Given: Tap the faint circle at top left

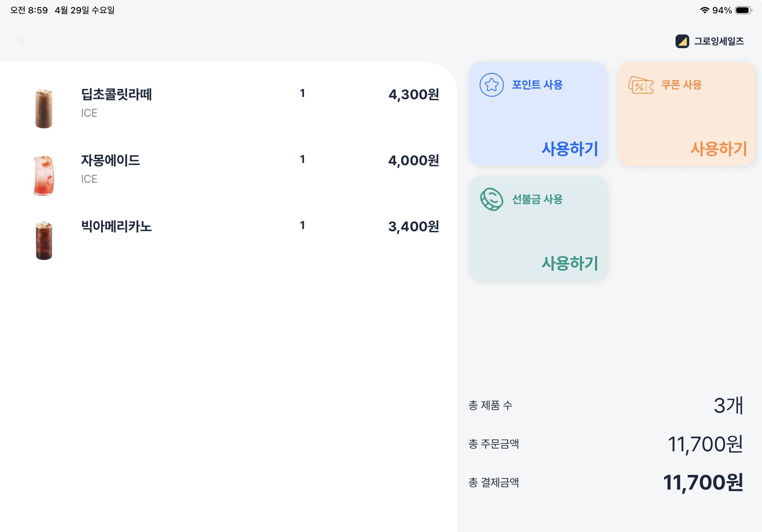Looking at the screenshot, I should coord(22,41).
